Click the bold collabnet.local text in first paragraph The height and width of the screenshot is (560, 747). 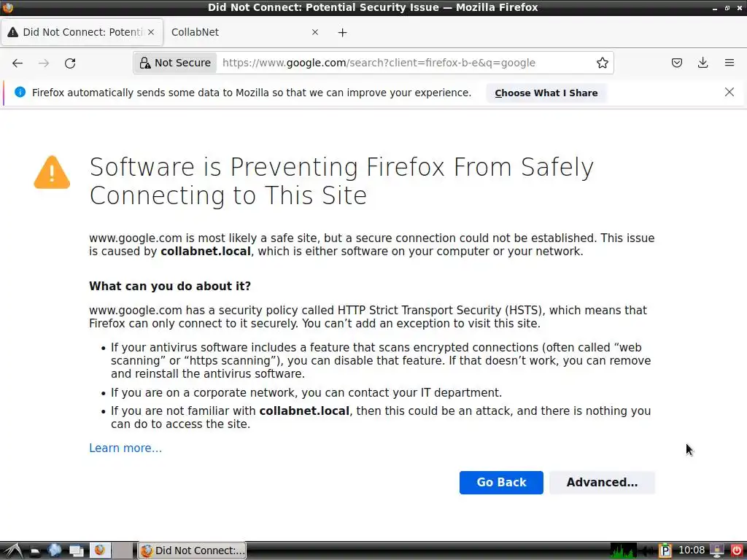point(205,252)
